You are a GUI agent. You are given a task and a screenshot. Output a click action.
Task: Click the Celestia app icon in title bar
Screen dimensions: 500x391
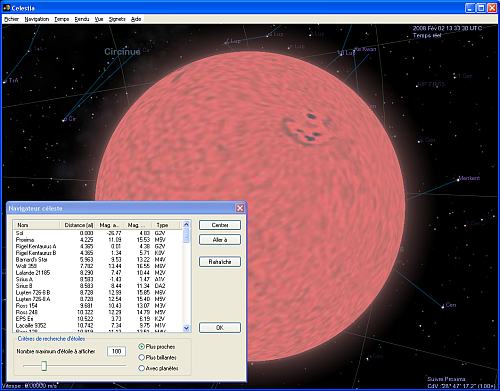pos(6,8)
